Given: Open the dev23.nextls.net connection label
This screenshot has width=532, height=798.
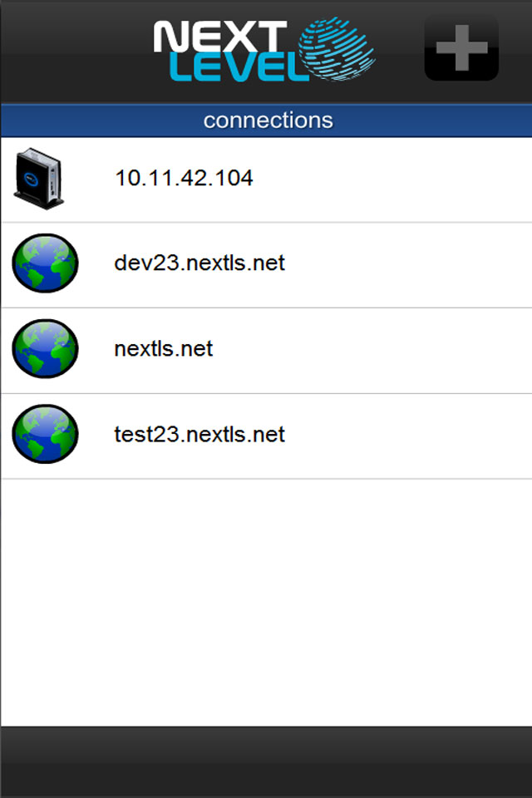Looking at the screenshot, I should click(199, 264).
